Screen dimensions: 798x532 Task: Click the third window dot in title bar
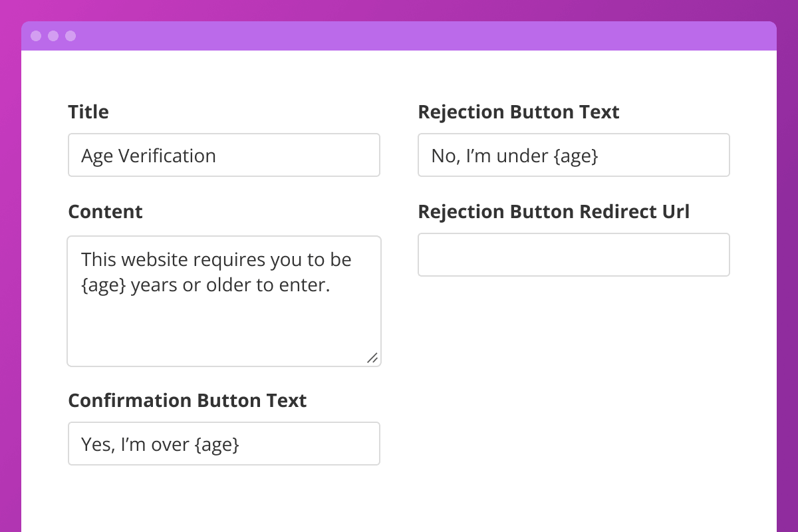(x=70, y=36)
